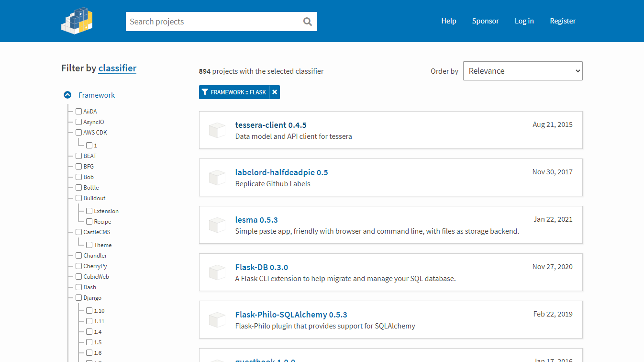Remove the Framework :: Flask filter
Image resolution: width=644 pixels, height=362 pixels.
click(x=275, y=92)
